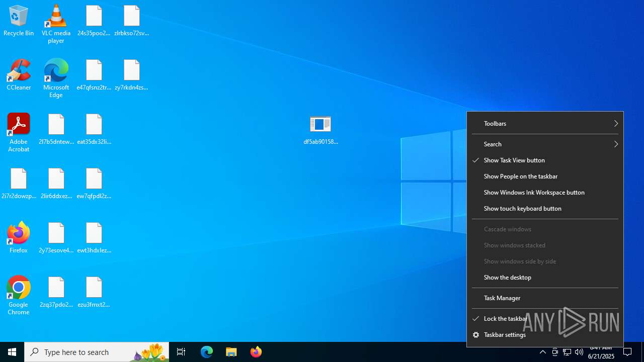Select the file 2i7r2dowzp on desktop
Screen dimensions: 644x362
pos(19,184)
